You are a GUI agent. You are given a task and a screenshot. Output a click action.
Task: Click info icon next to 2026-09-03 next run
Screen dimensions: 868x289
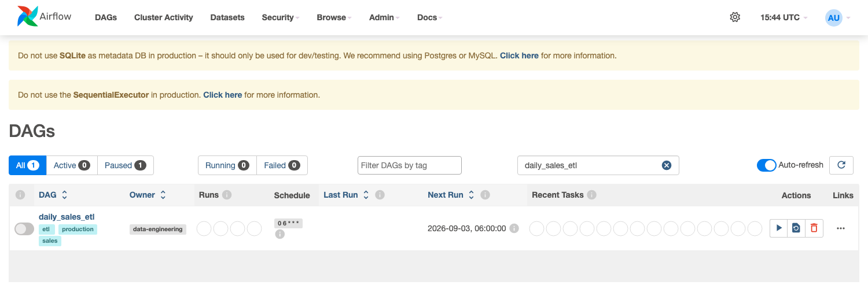click(x=514, y=228)
